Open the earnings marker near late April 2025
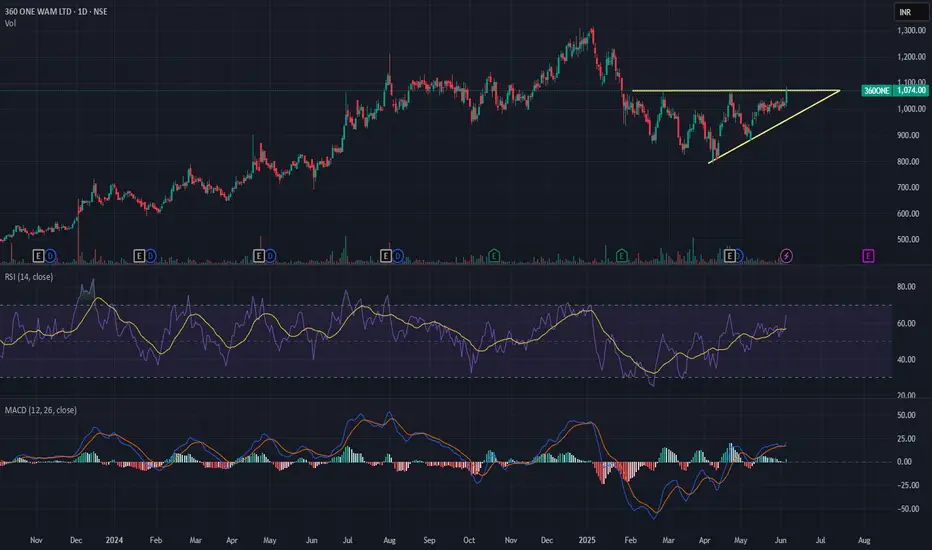The width and height of the screenshot is (932, 550). [x=729, y=256]
